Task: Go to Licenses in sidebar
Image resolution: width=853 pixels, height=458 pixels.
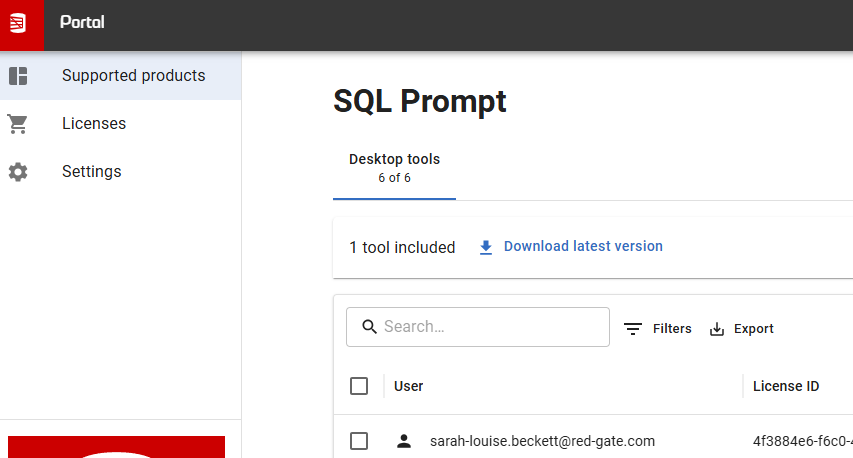Action: click(x=120, y=123)
